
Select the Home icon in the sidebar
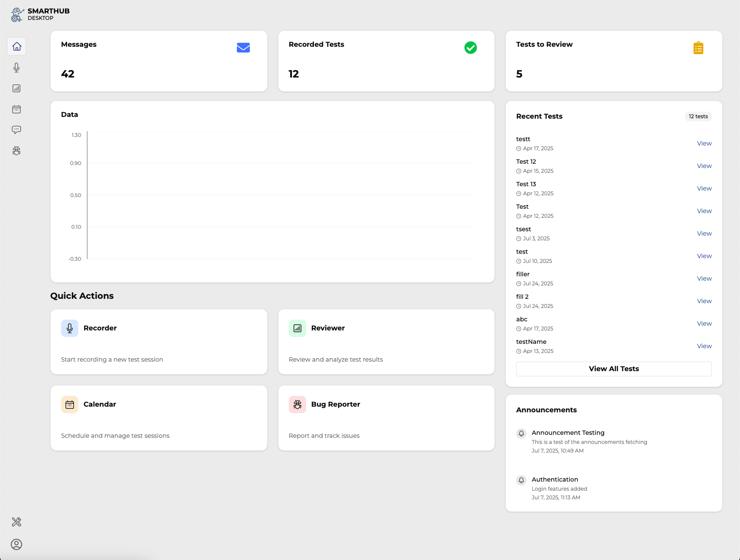pyautogui.click(x=16, y=46)
